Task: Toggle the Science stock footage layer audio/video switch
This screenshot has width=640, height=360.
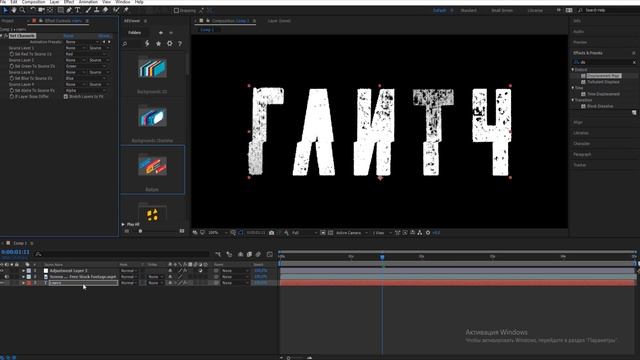Action: tap(7, 277)
